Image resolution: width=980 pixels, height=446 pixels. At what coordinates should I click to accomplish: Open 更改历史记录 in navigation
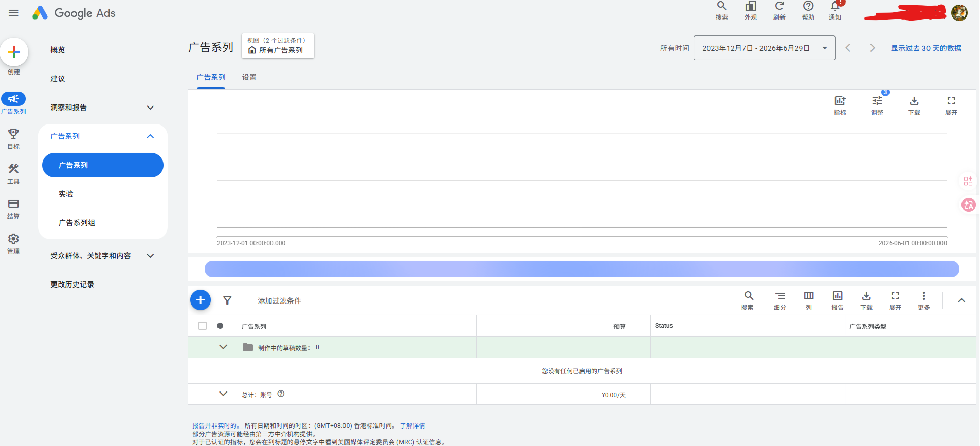pos(72,284)
